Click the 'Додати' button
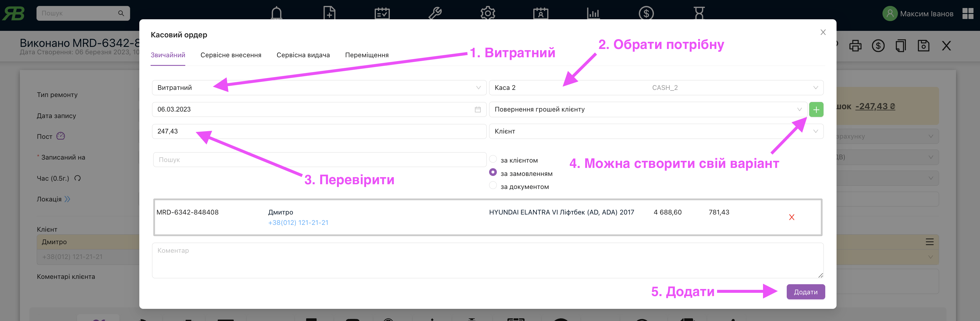Viewport: 980px width, 321px height. (x=805, y=292)
